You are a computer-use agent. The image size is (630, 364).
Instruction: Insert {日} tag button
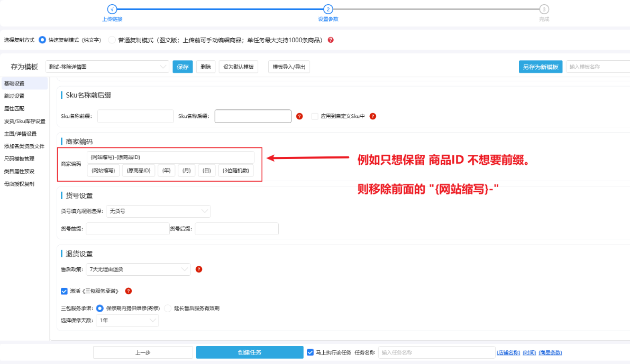point(206,171)
